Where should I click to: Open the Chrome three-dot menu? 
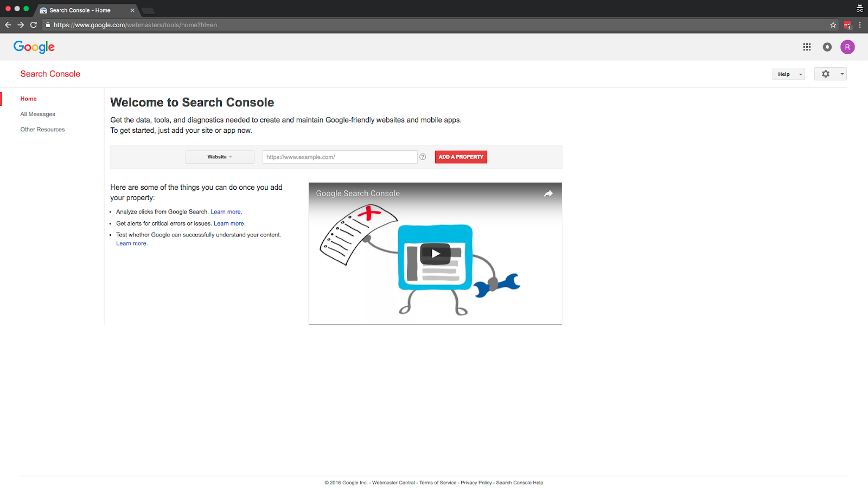coord(860,25)
